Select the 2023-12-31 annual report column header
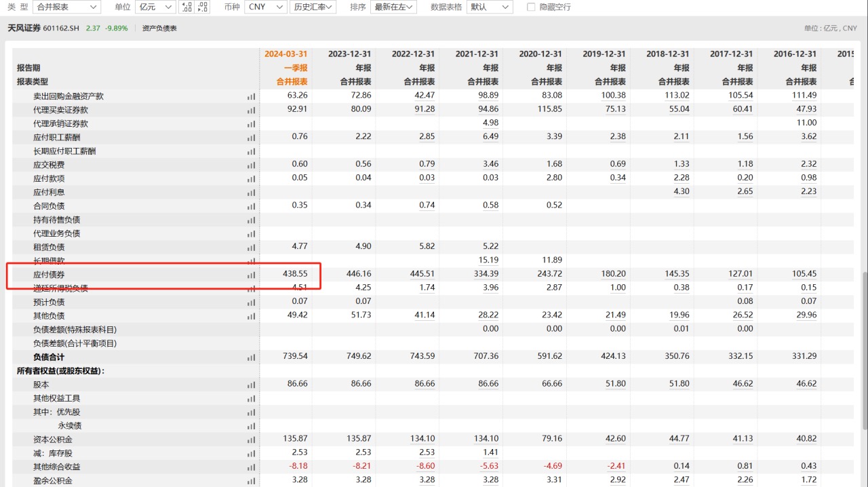The image size is (868, 487). point(349,54)
